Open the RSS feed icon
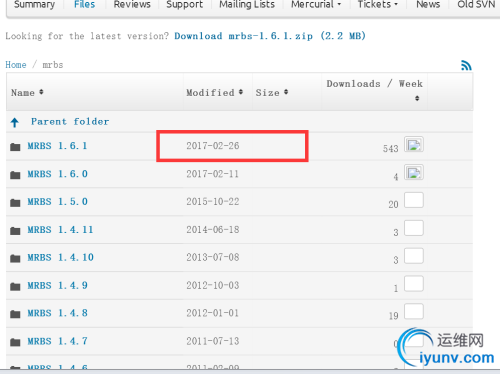This screenshot has width=500, height=374. 466,65
